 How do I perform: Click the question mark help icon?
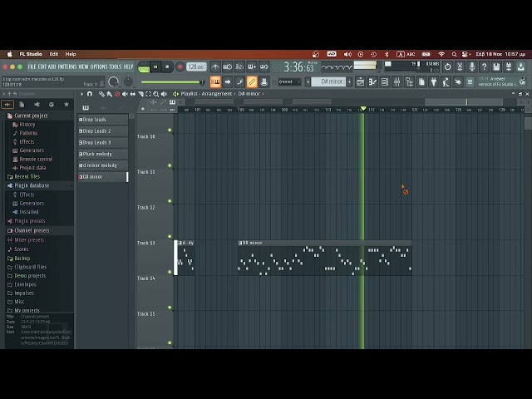(x=484, y=66)
